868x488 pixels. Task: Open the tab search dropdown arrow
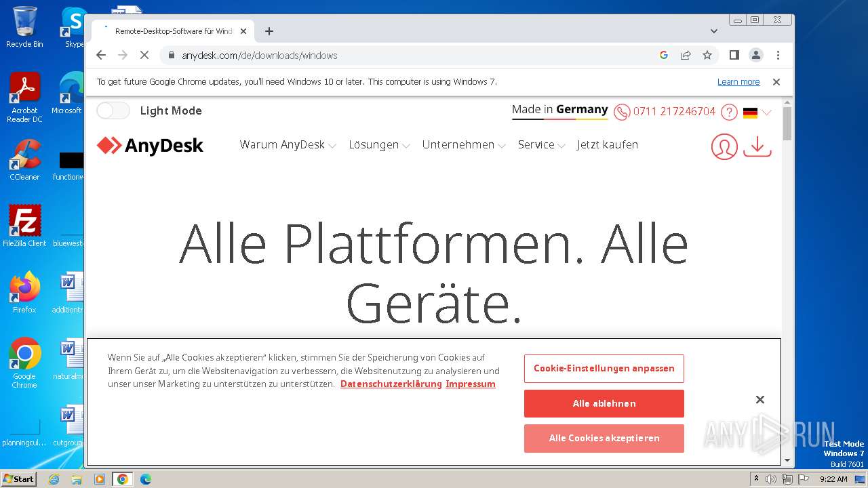click(x=714, y=31)
